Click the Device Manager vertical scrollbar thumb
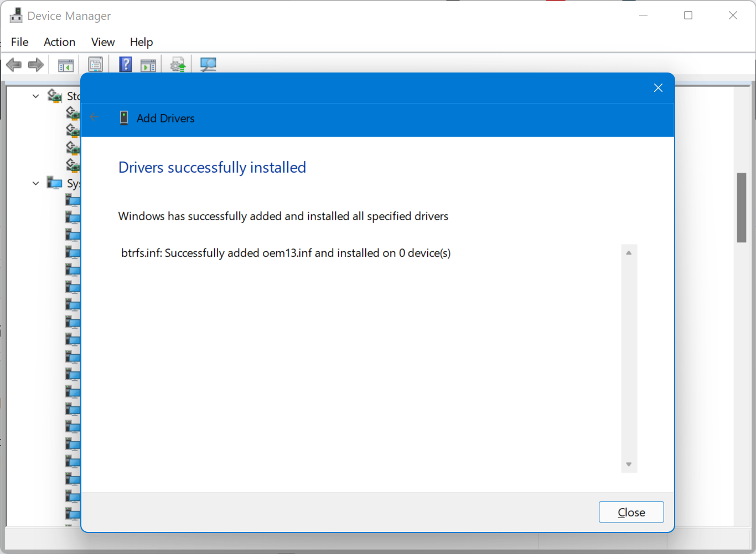Viewport: 756px width, 554px height. click(x=742, y=208)
